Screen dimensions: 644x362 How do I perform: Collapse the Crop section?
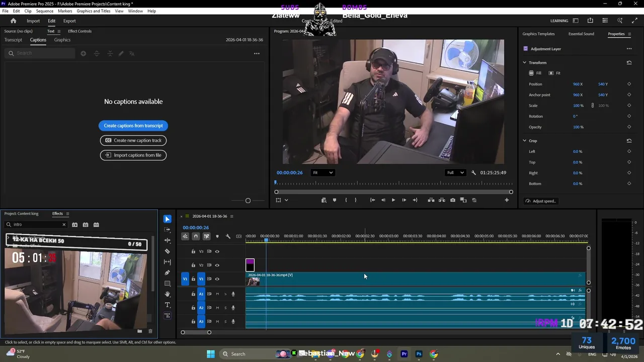524,141
